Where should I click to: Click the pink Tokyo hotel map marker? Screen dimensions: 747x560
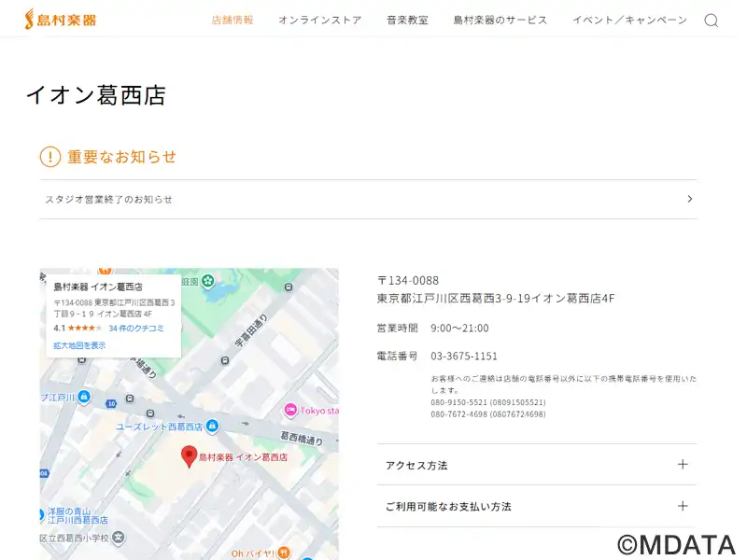point(290,410)
